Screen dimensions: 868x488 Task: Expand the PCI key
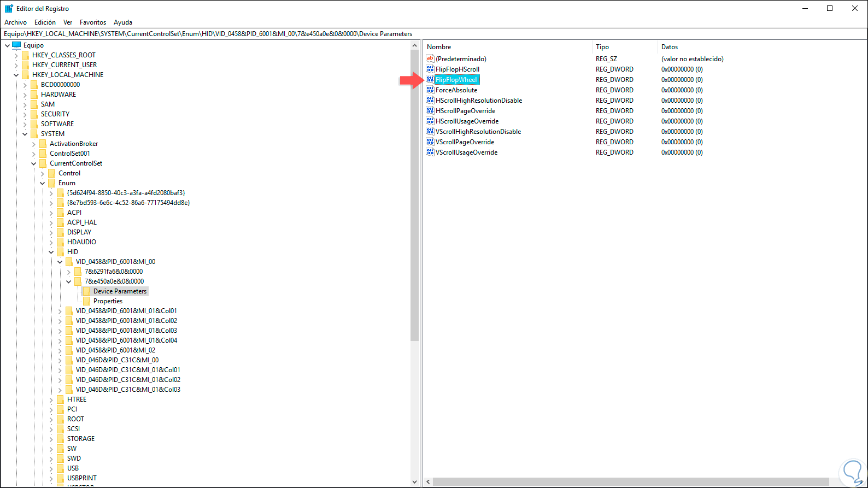(x=51, y=409)
